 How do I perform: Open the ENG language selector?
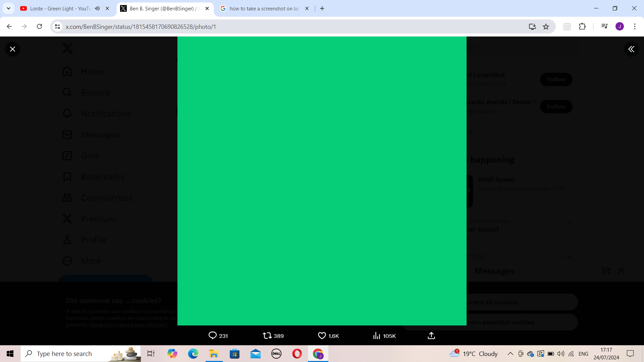click(x=584, y=354)
